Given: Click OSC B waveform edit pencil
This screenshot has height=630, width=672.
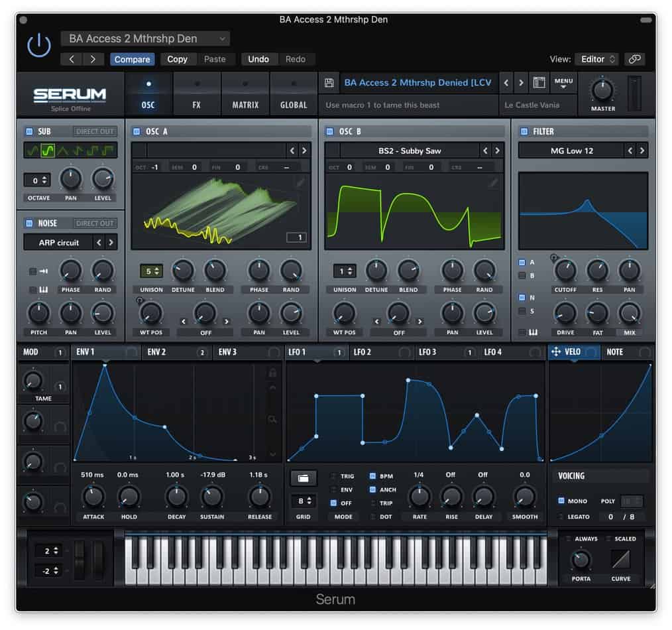Looking at the screenshot, I should tap(493, 183).
